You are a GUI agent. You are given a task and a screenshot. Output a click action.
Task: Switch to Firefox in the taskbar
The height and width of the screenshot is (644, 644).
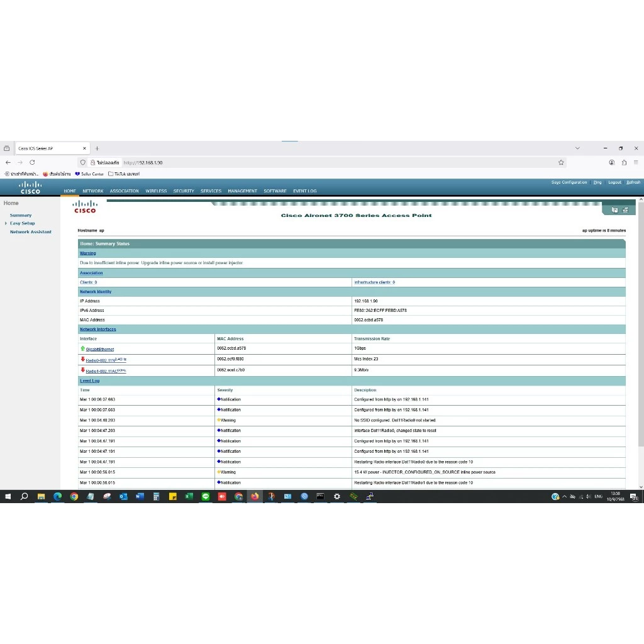click(x=255, y=497)
